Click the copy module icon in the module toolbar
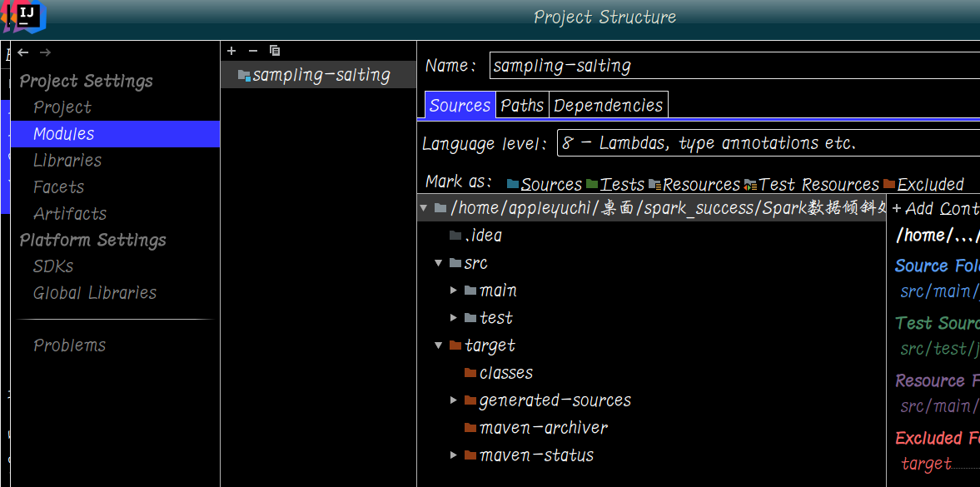This screenshot has height=487, width=980. click(274, 51)
